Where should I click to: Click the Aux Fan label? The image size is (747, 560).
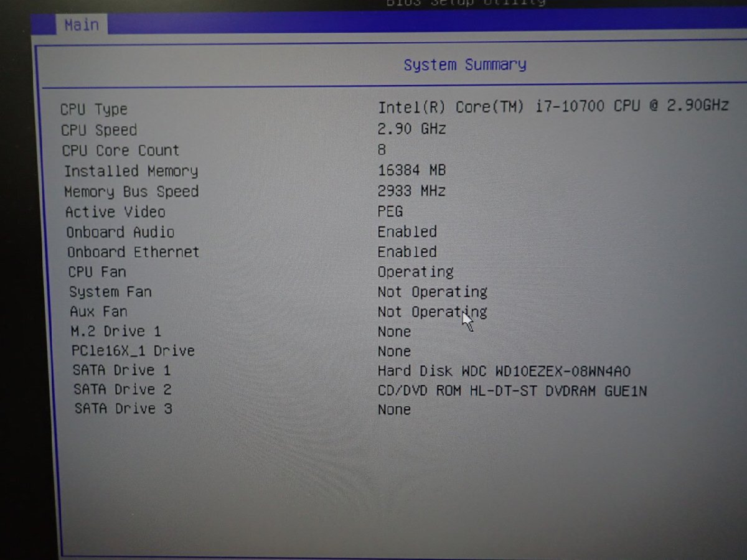point(98,311)
